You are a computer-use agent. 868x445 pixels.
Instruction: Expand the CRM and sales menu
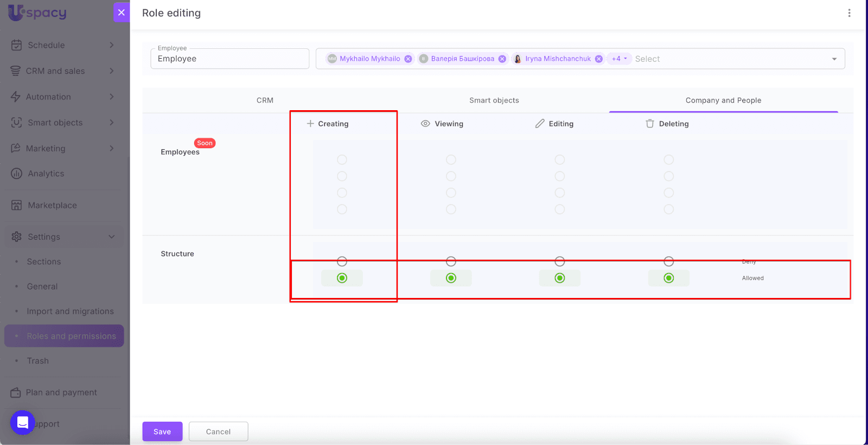click(x=111, y=71)
